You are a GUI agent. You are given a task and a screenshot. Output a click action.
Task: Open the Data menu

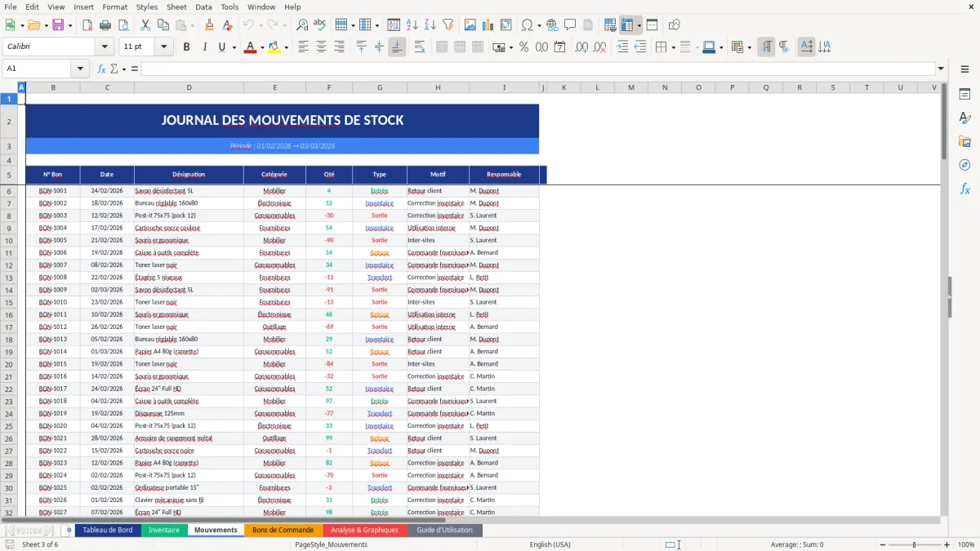pyautogui.click(x=203, y=7)
